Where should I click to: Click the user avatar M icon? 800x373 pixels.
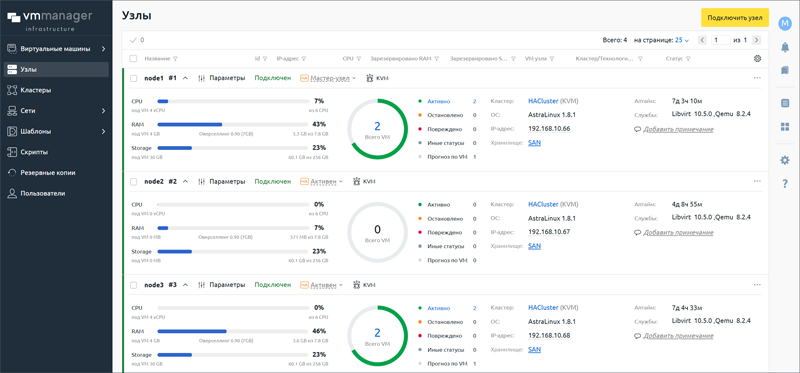click(785, 23)
